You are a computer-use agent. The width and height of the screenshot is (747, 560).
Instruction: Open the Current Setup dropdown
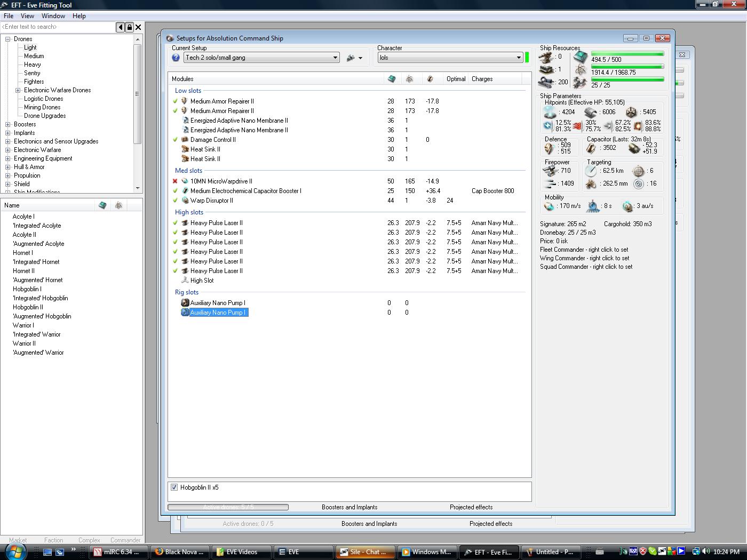pos(261,58)
